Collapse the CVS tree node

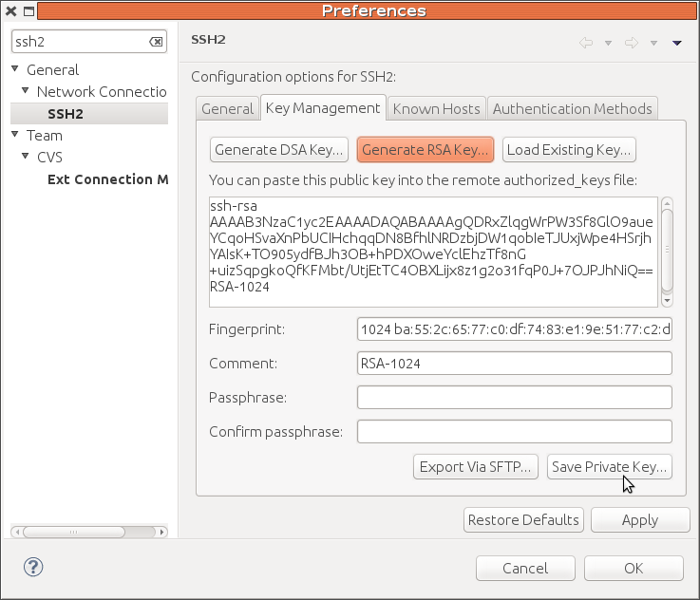[26, 156]
